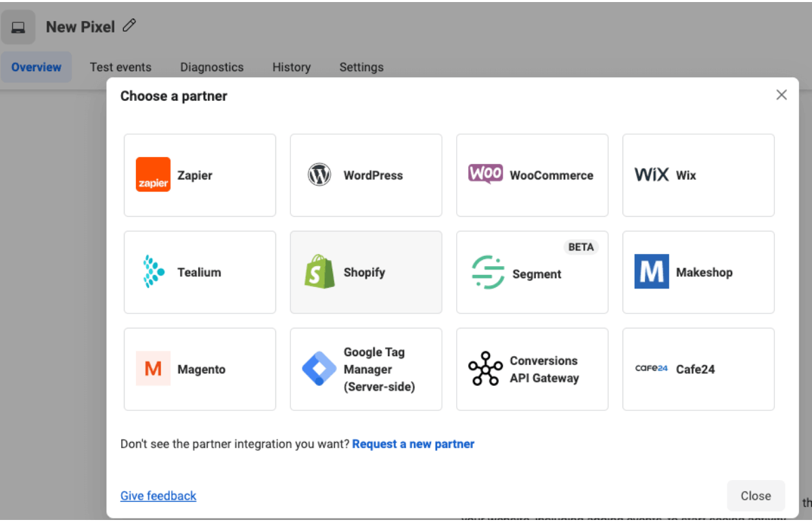Viewport: 812px width, 522px height.
Task: Open the History tab
Action: [x=292, y=67]
